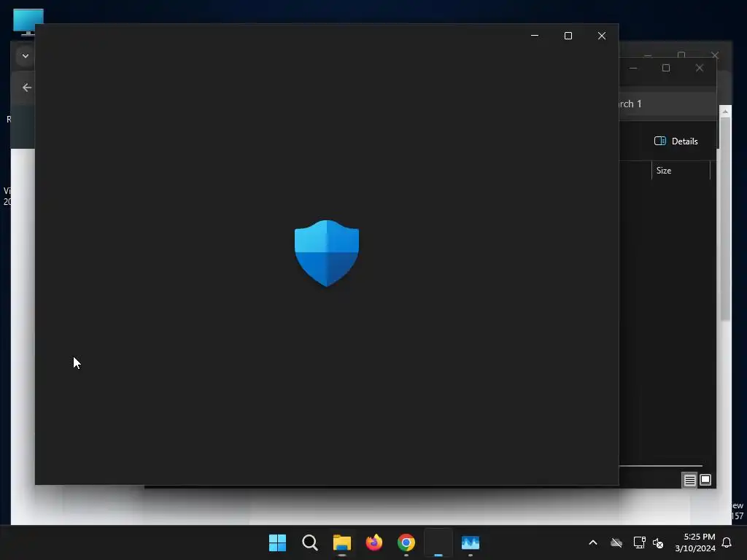This screenshot has width=747, height=560.
Task: Close the Windows Security window
Action: (602, 36)
